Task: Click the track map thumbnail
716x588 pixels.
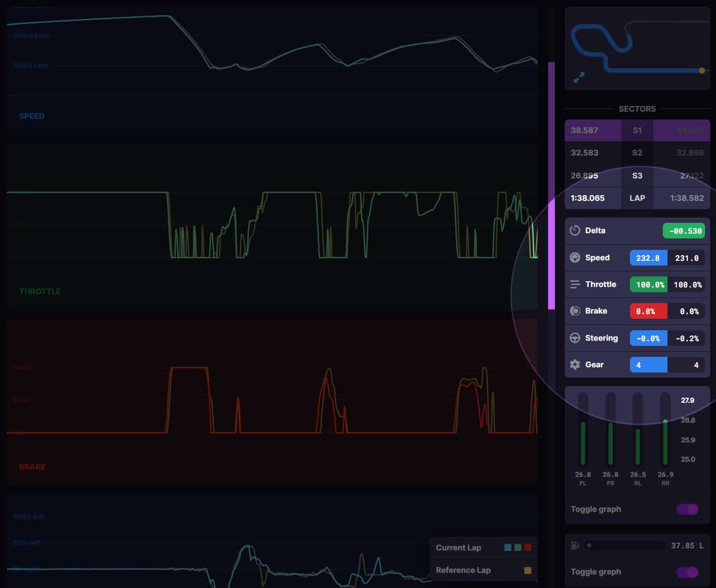Action: [x=637, y=49]
